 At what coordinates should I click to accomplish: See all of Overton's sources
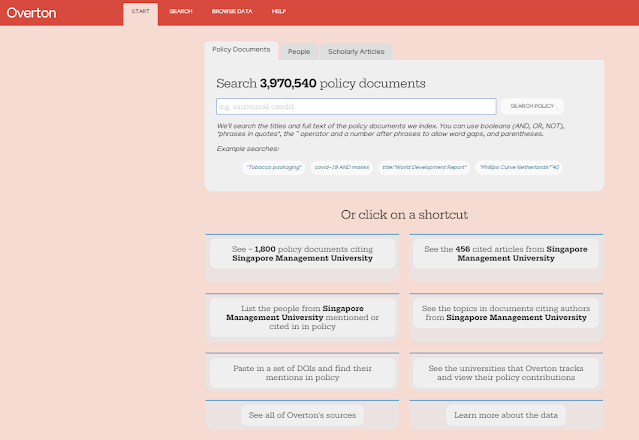tap(302, 415)
